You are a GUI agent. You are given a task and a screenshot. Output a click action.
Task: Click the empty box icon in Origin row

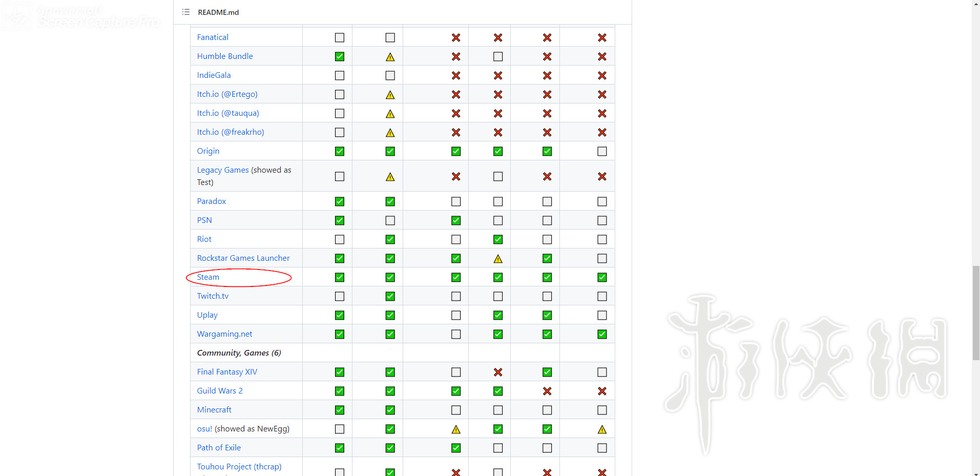602,151
